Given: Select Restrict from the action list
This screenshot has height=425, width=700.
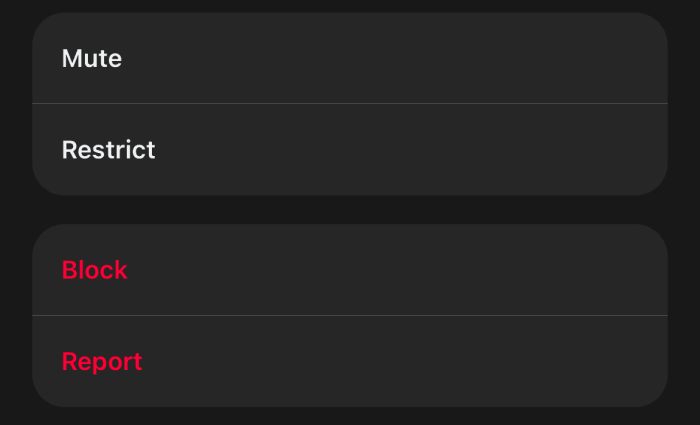Looking at the screenshot, I should [108, 150].
